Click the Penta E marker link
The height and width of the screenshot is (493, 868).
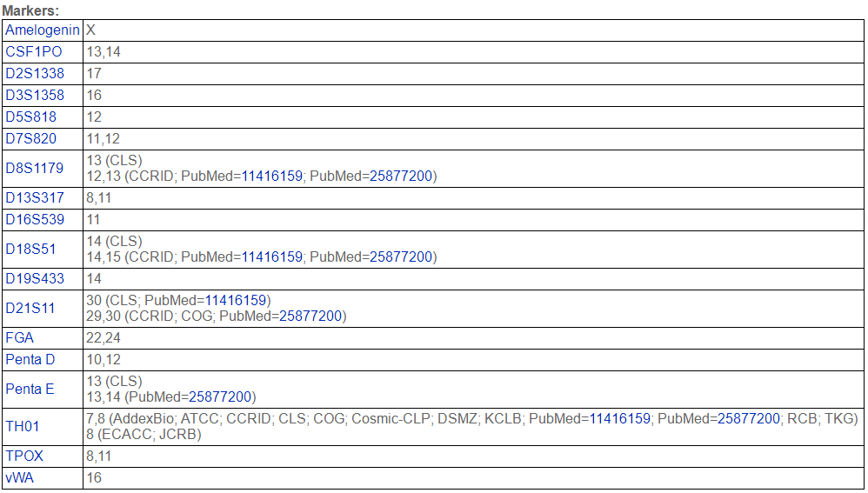[x=30, y=389]
